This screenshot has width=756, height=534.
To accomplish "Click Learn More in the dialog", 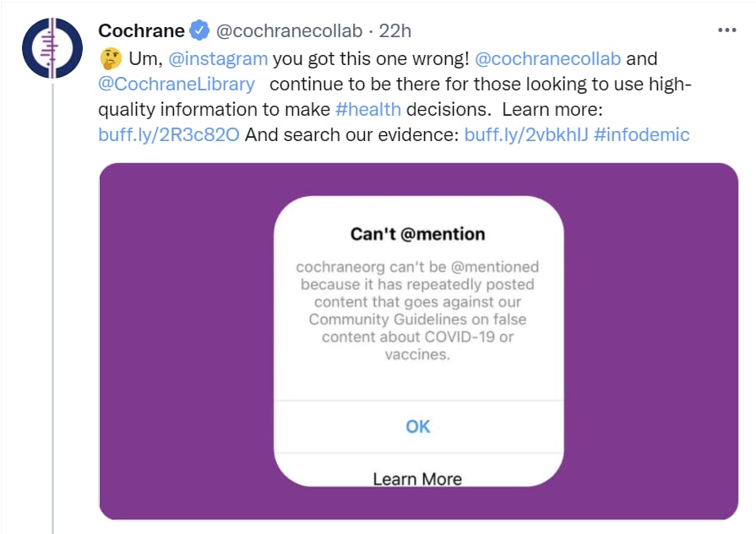I will (417, 478).
